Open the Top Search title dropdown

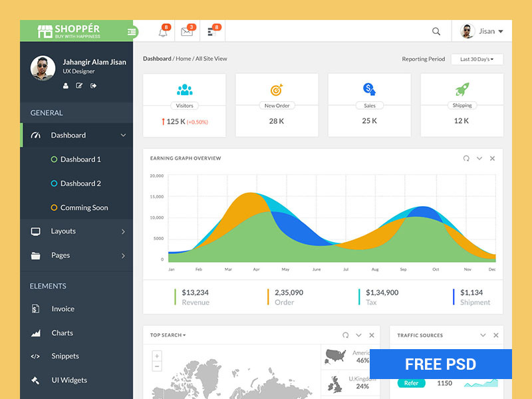[x=168, y=335]
